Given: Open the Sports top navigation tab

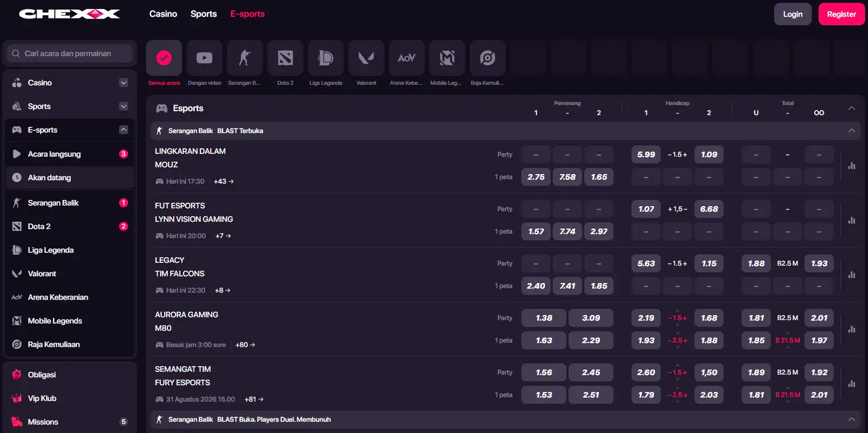Looking at the screenshot, I should click(203, 14).
